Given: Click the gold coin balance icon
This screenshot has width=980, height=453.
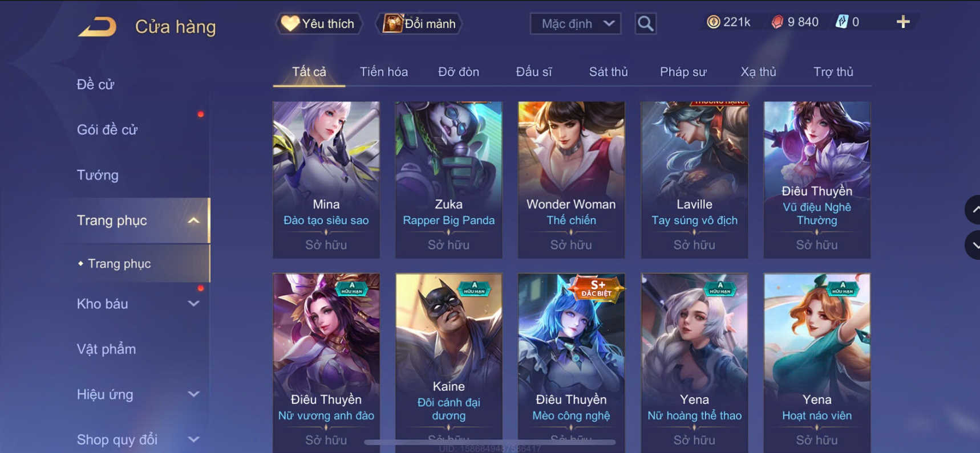Looking at the screenshot, I should pyautogui.click(x=712, y=22).
